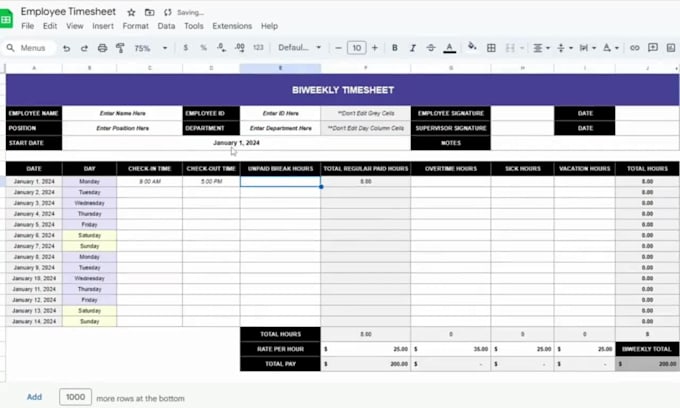Increase decimal places
This screenshot has width=680, height=408.
click(x=239, y=48)
